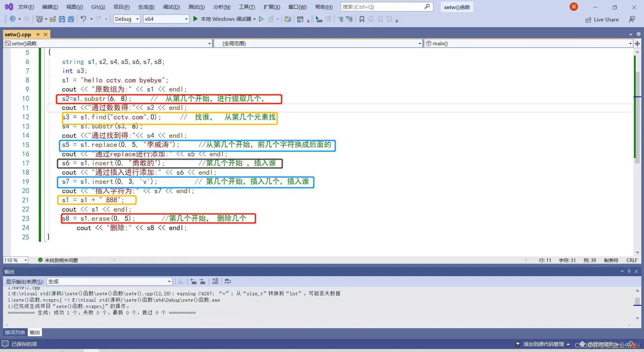Open the 全局范围 scope dropdown
This screenshot has height=352, width=644.
coord(318,43)
